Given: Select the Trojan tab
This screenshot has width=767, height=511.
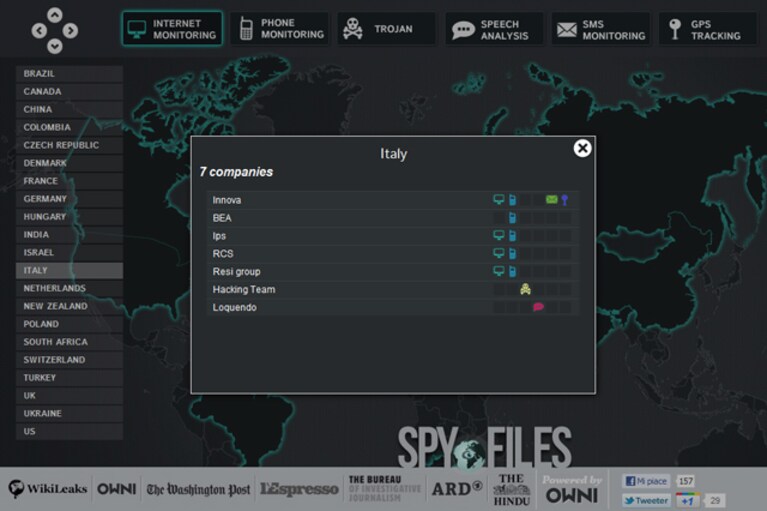Looking at the screenshot, I should (x=386, y=29).
